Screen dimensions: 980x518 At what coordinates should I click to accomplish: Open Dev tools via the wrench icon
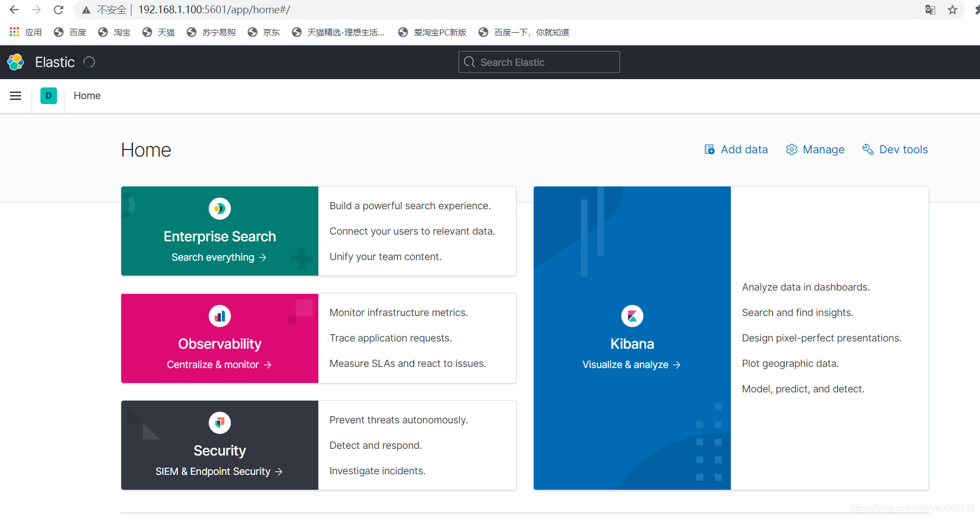(868, 149)
